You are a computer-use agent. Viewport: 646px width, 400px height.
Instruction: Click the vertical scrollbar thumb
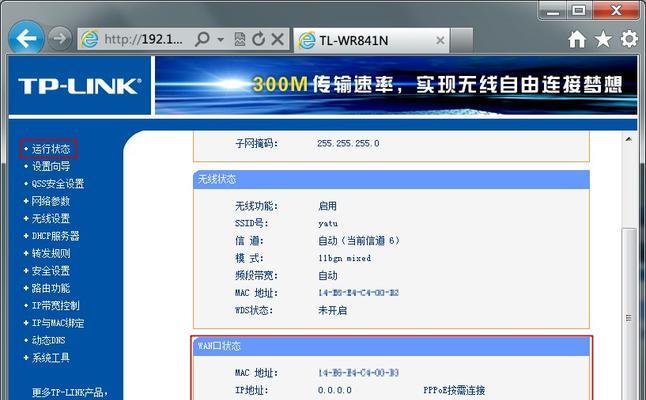[628, 313]
